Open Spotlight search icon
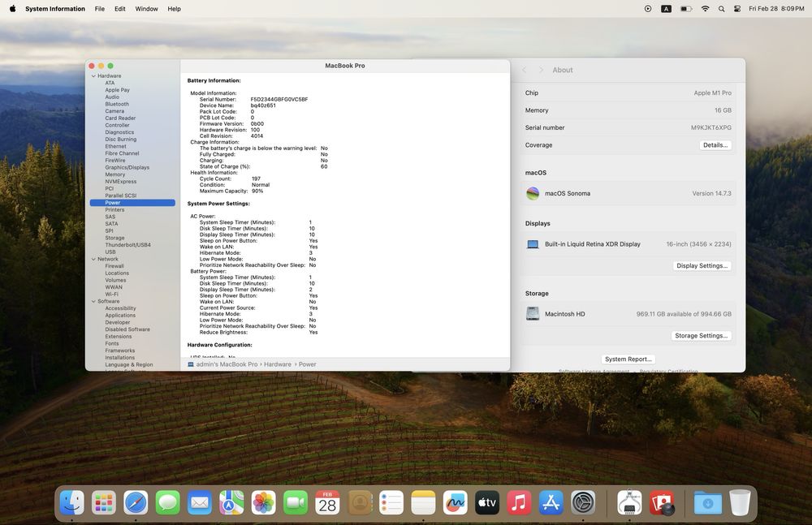The width and height of the screenshot is (812, 525). pos(721,9)
